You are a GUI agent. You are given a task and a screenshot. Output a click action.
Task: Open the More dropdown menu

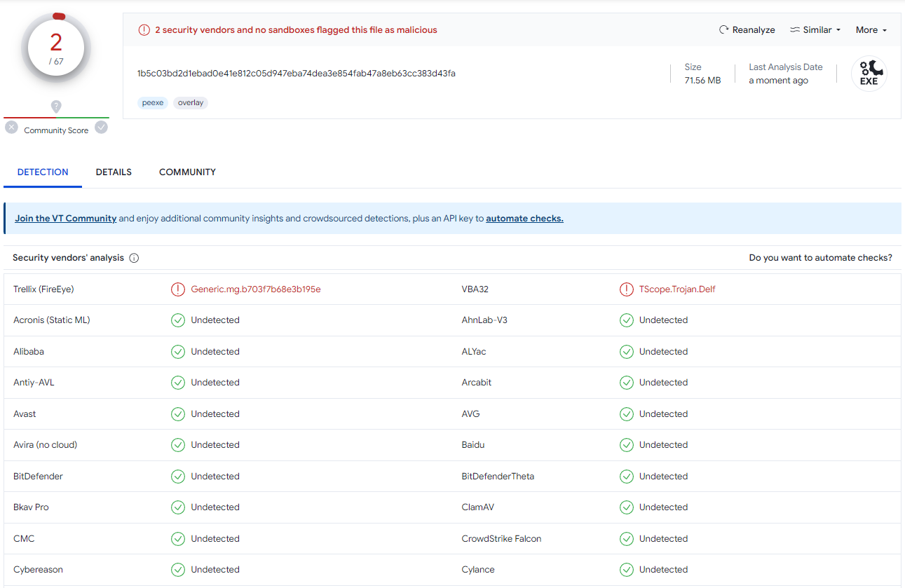tap(871, 30)
